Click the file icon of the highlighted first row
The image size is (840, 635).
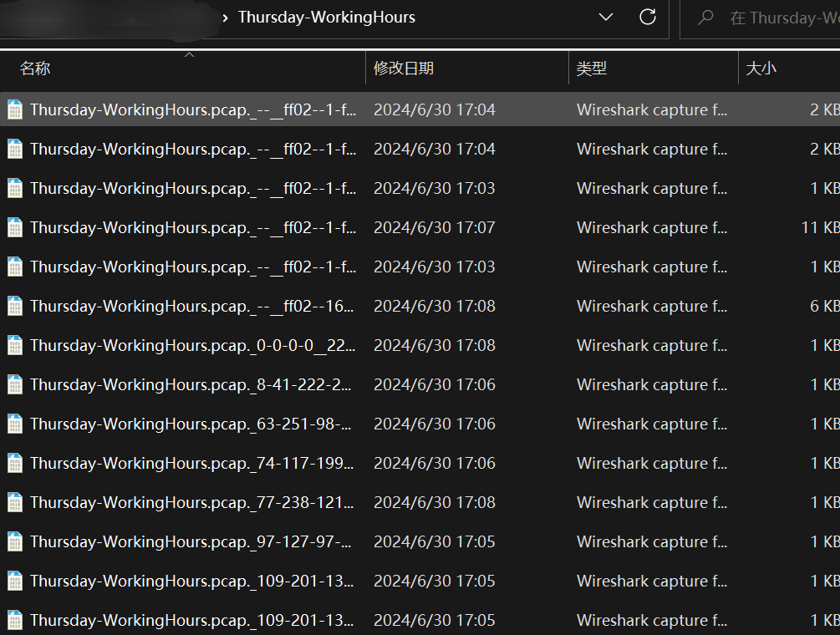pyautogui.click(x=15, y=109)
